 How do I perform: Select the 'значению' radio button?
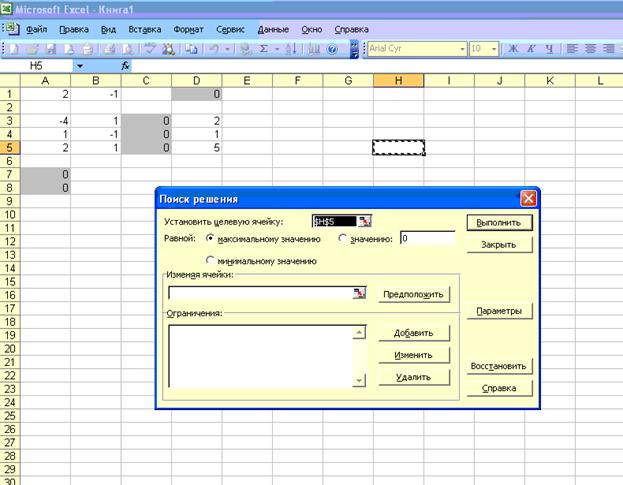pyautogui.click(x=343, y=239)
